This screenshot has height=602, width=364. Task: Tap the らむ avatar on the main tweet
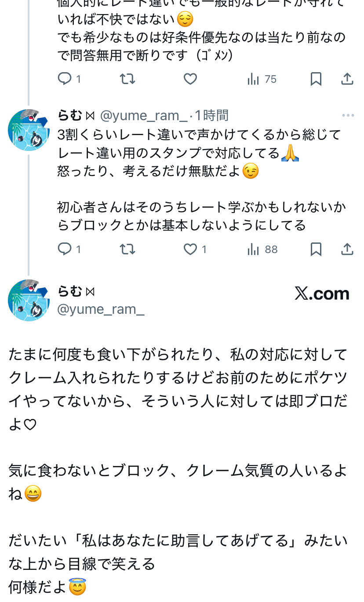(x=29, y=300)
